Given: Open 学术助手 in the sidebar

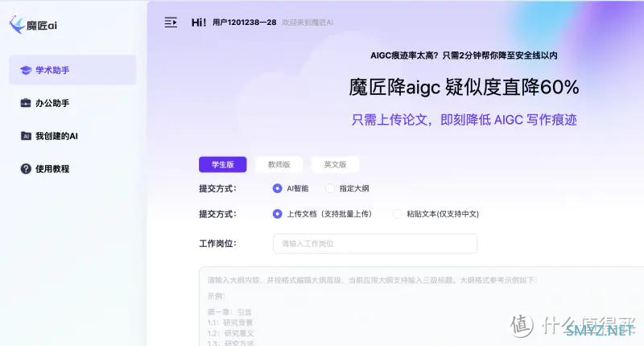Looking at the screenshot, I should click(x=72, y=70).
